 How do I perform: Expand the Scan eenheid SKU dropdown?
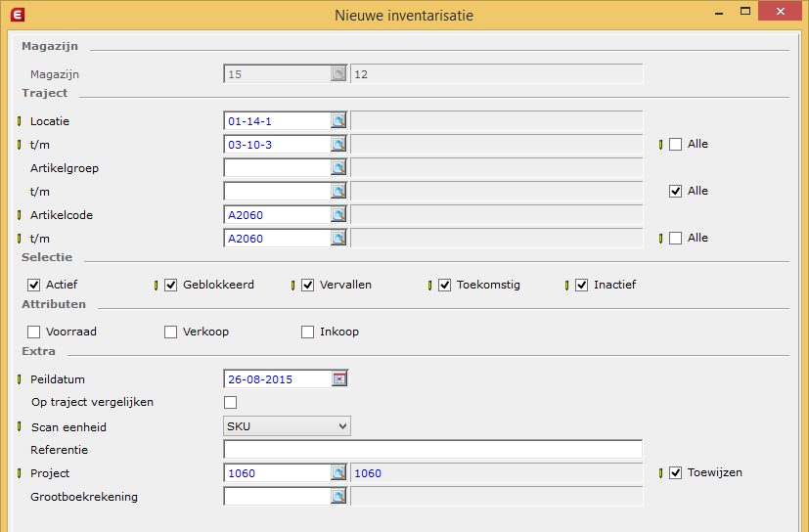click(x=287, y=426)
